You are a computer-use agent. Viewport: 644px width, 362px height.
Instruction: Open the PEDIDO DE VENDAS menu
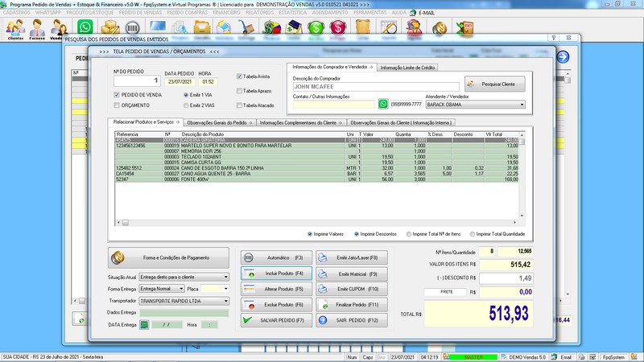point(140,13)
